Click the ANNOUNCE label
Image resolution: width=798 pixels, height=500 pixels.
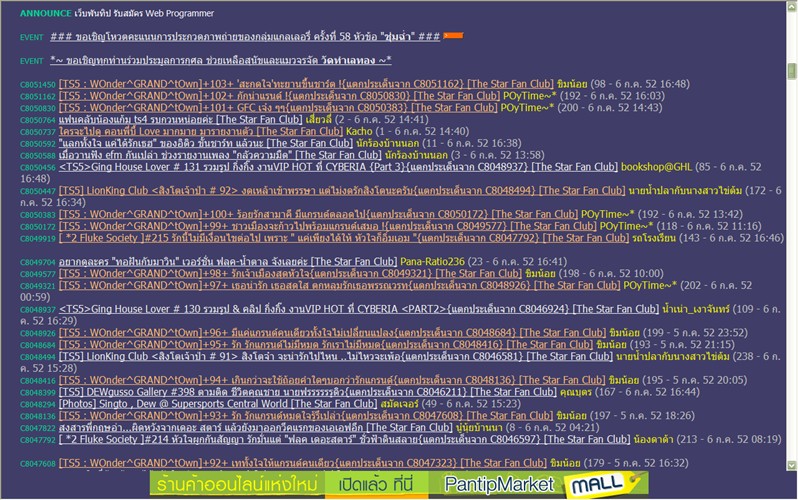click(45, 13)
